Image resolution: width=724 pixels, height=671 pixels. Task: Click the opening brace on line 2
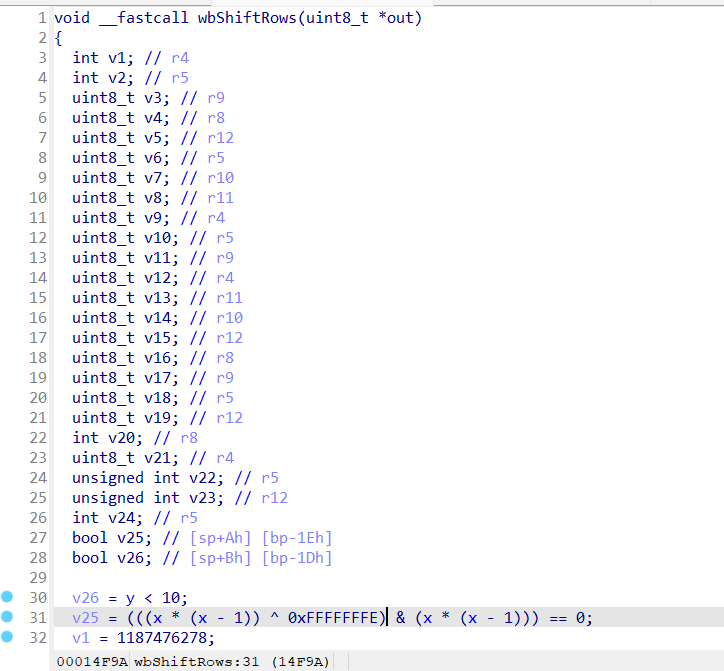pos(58,38)
